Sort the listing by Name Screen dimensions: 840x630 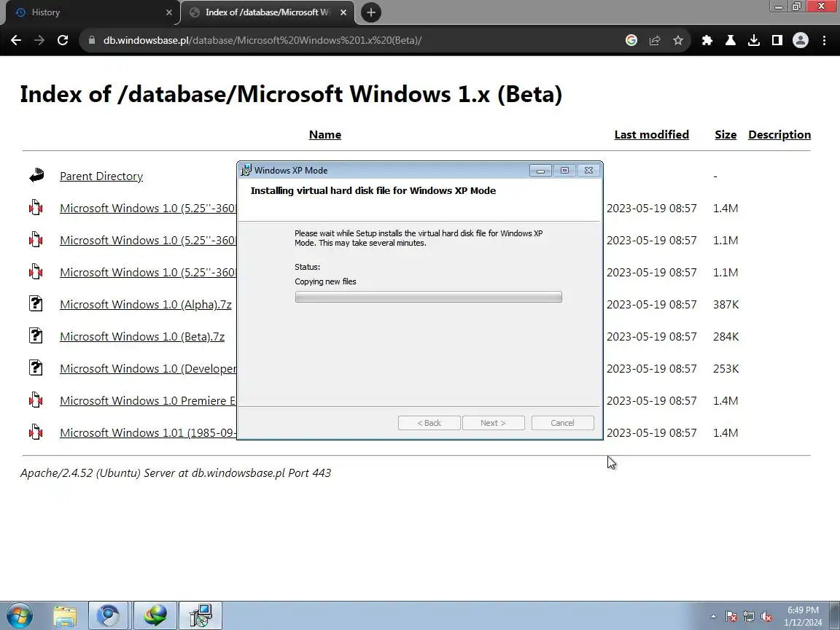(x=325, y=134)
